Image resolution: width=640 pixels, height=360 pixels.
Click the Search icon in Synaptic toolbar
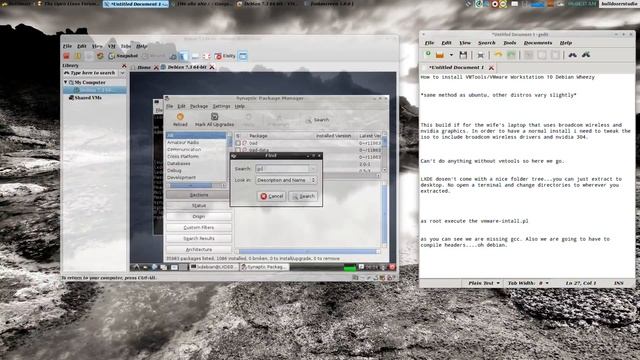tap(317, 120)
